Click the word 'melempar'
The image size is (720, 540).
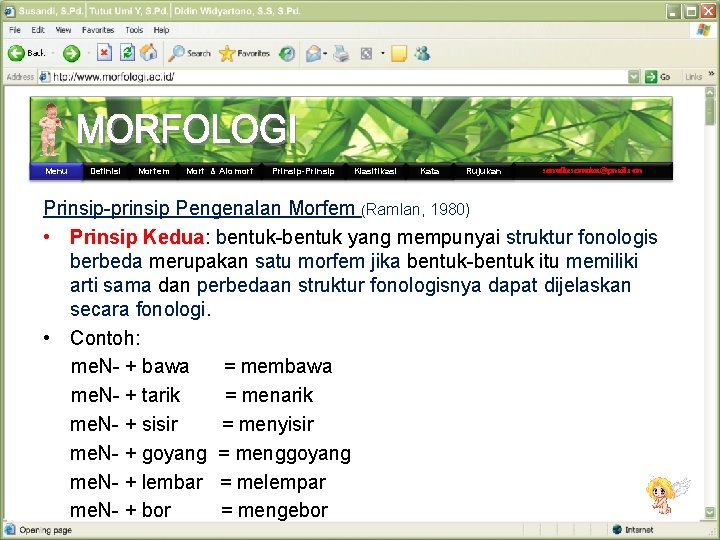(281, 483)
